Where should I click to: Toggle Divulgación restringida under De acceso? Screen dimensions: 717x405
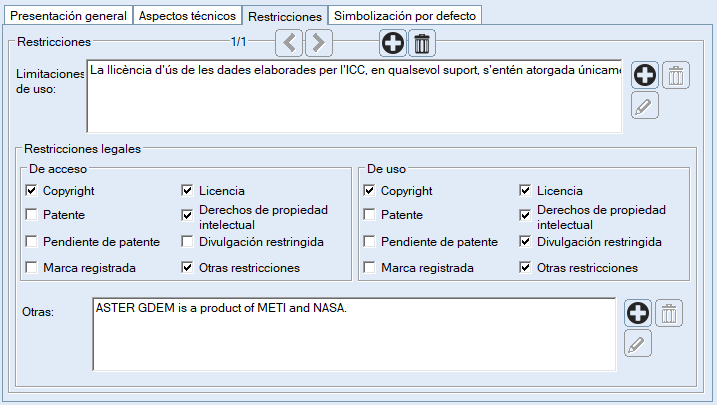[x=187, y=242]
